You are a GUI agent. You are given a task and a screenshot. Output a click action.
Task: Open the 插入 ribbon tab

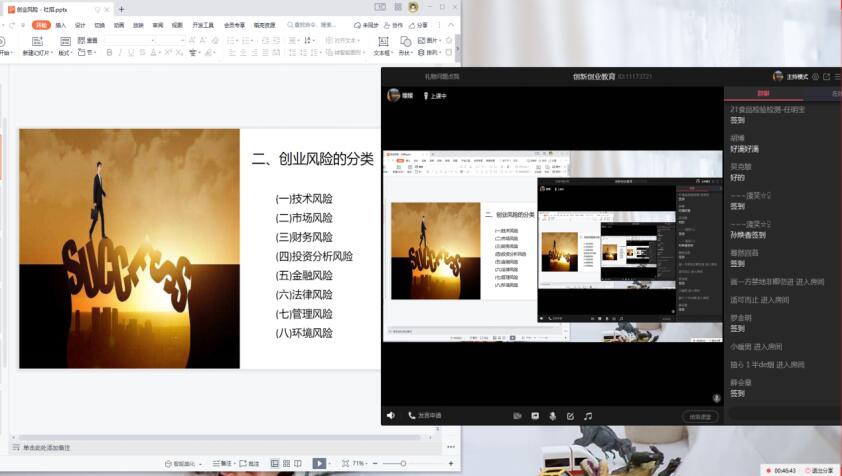61,25
